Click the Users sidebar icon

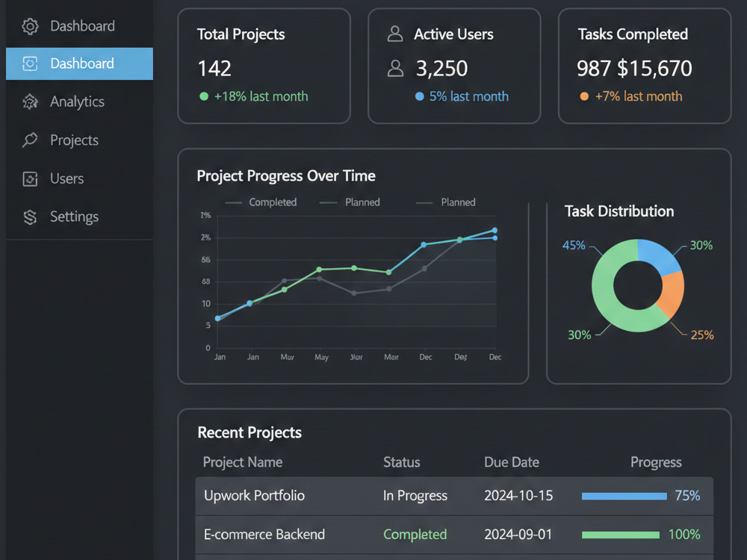tap(30, 178)
